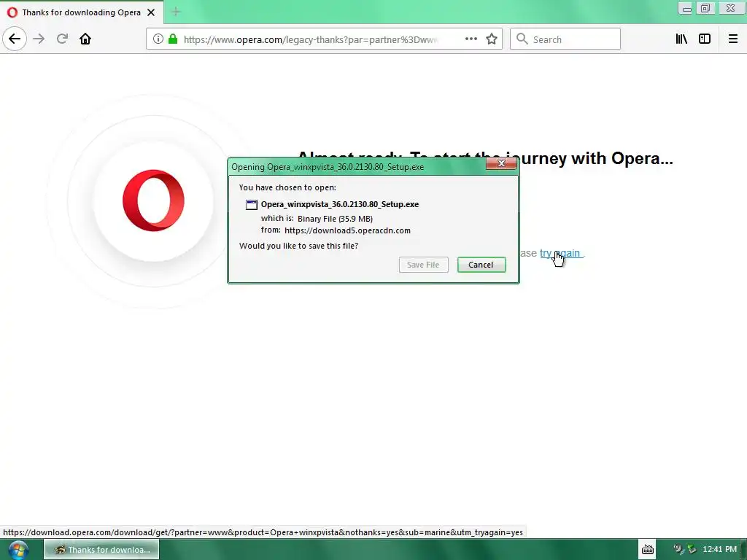Bookmark this page with the star
747x560 pixels.
[x=492, y=39]
